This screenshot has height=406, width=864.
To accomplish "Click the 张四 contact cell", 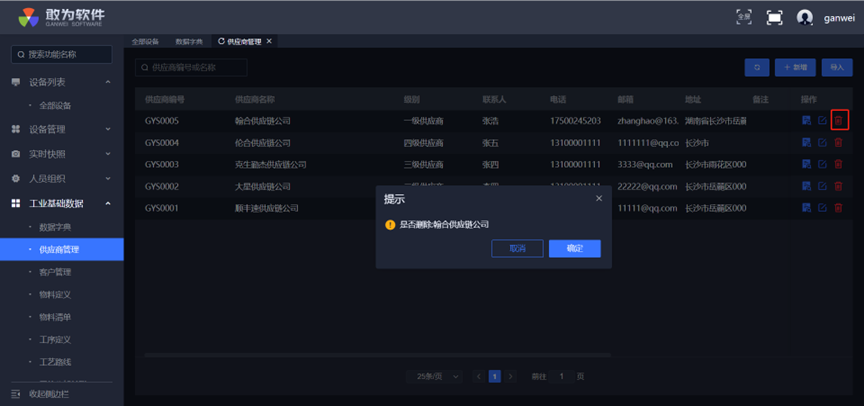I will pyautogui.click(x=490, y=164).
